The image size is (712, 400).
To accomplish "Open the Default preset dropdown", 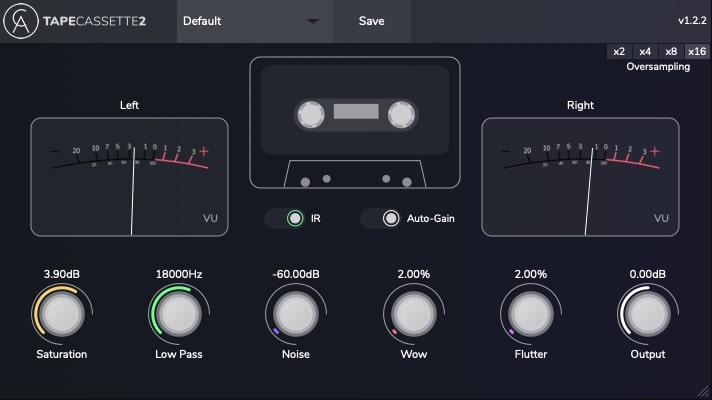I will click(x=254, y=21).
